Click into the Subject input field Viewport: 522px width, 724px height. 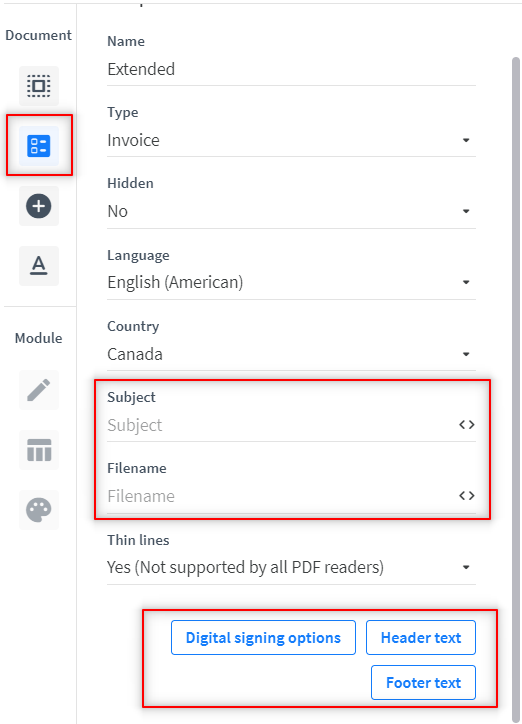[282, 425]
